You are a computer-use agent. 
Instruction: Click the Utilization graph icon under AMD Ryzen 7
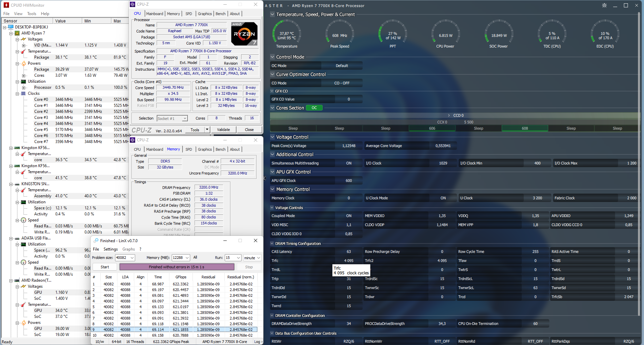(23, 81)
